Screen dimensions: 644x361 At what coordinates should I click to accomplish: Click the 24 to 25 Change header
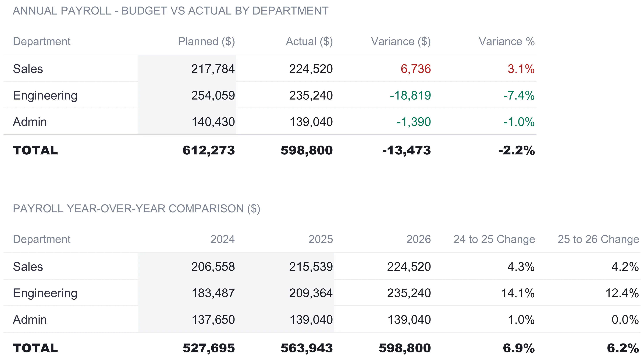coord(494,239)
